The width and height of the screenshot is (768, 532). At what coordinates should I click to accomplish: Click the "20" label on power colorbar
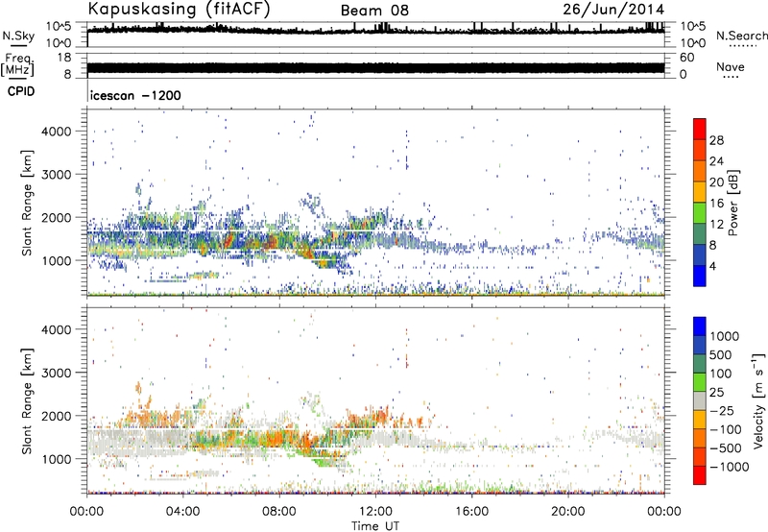click(x=716, y=182)
